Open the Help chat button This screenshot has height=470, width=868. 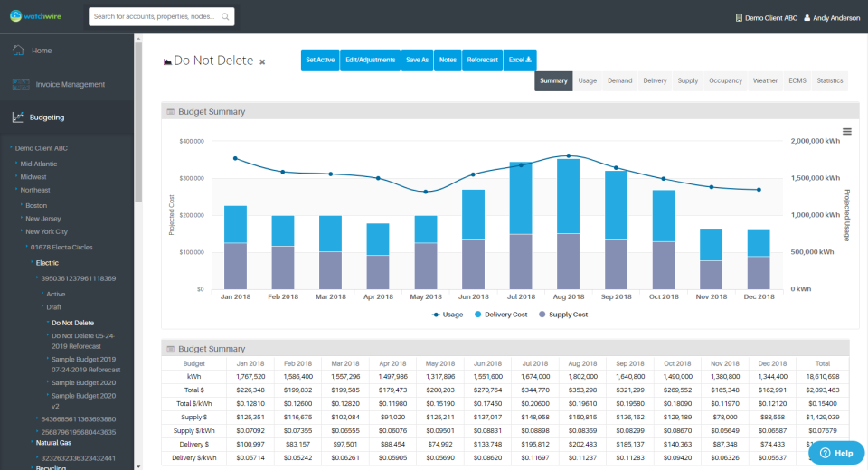pyautogui.click(x=836, y=453)
